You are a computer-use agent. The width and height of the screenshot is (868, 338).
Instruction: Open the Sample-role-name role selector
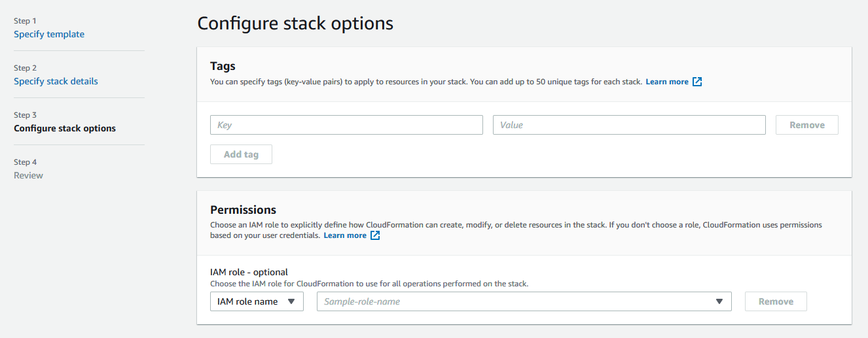(x=517, y=301)
